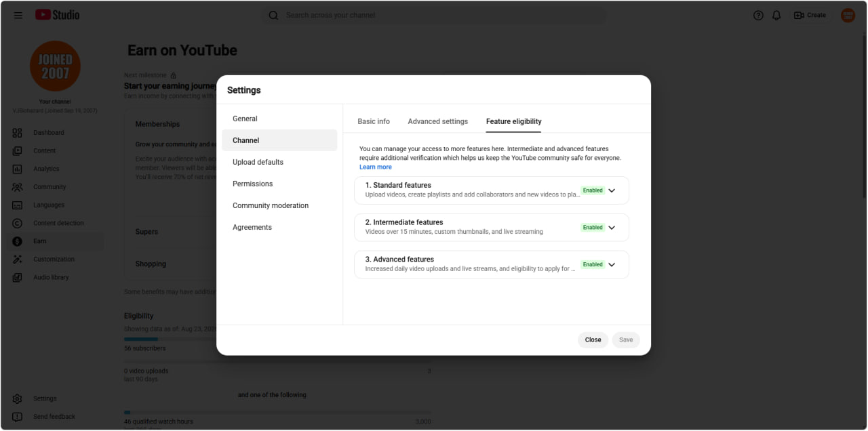The height and width of the screenshot is (431, 868).
Task: Switch to the Basic info tab
Action: [374, 121]
